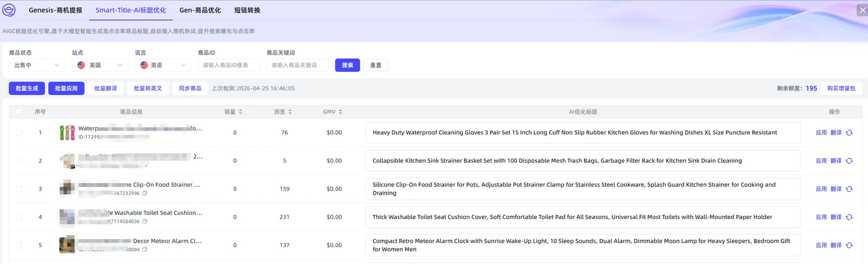Edit the Collapsible Kitchen Sink Strainer title field
Image resolution: width=868 pixels, height=264 pixels.
point(583,161)
